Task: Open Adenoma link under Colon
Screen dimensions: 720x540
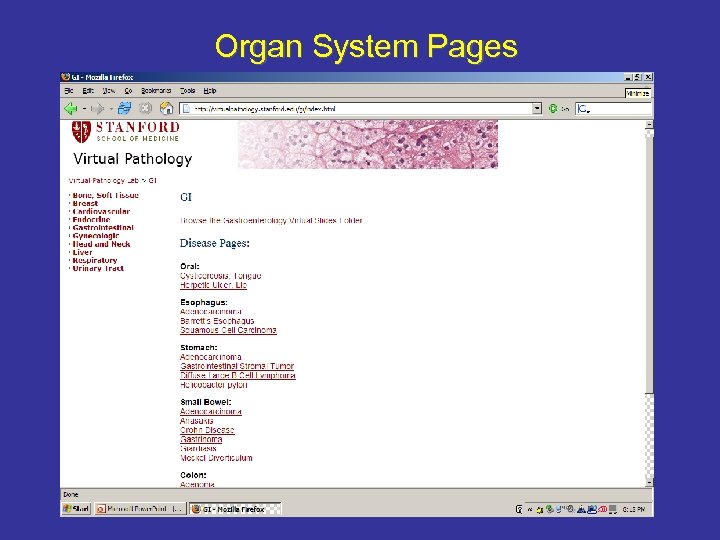Action: coord(197,484)
